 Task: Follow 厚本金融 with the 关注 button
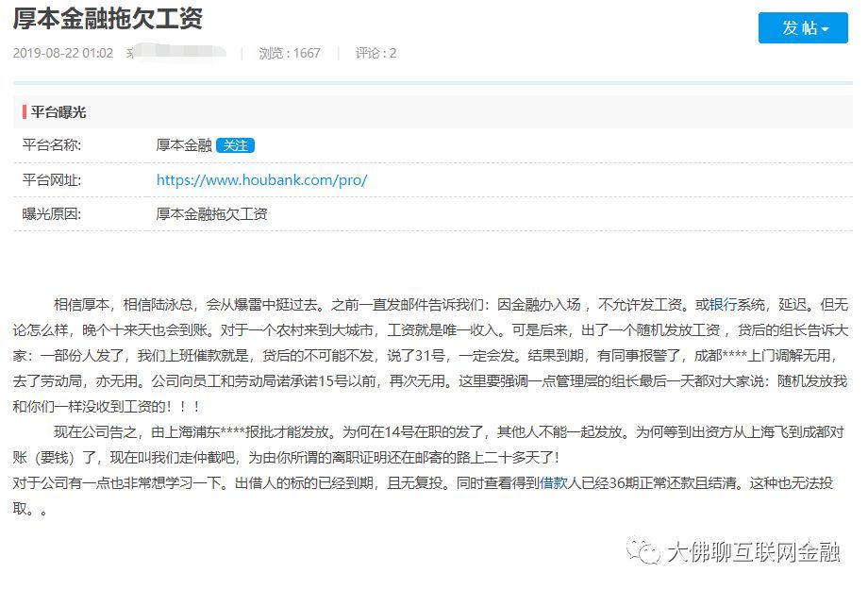click(x=235, y=145)
